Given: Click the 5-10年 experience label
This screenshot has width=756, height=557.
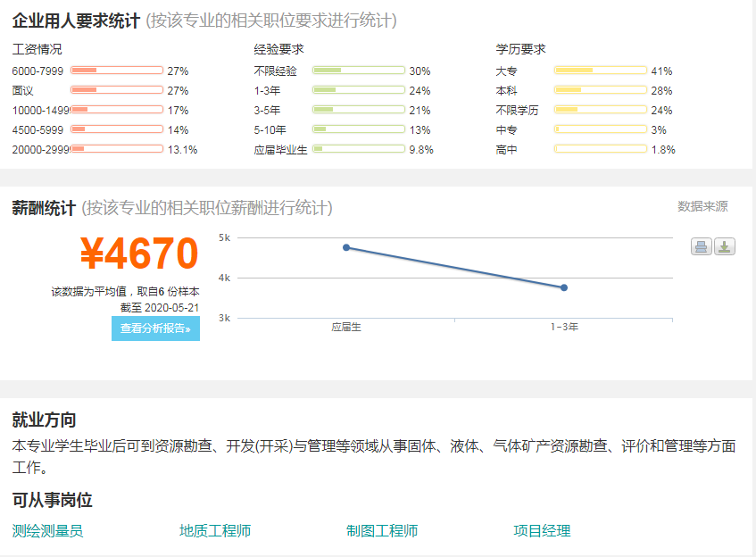Looking at the screenshot, I should pos(270,130).
